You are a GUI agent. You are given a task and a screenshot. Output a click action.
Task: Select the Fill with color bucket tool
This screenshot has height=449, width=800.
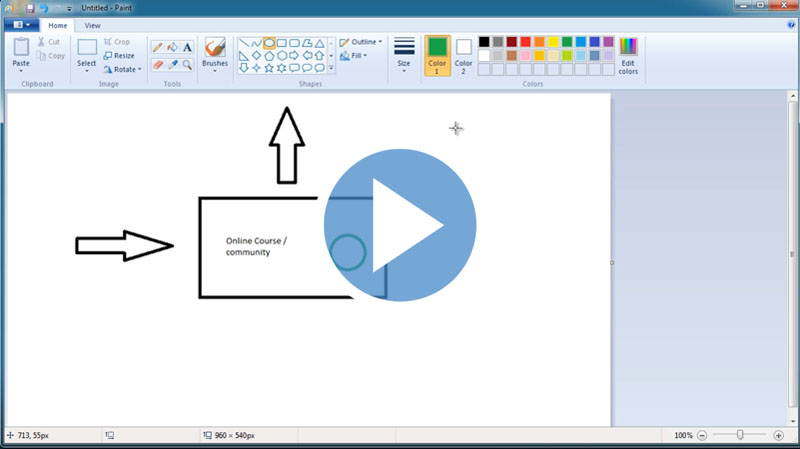[x=172, y=47]
